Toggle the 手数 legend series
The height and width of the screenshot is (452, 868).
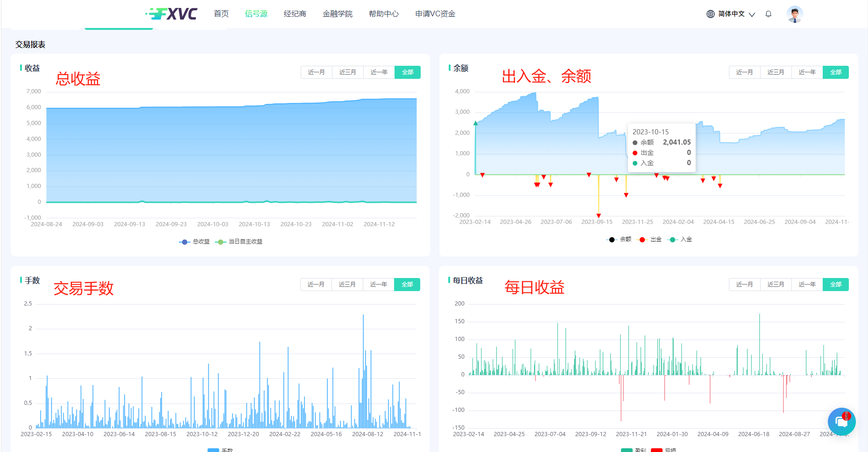point(220,450)
